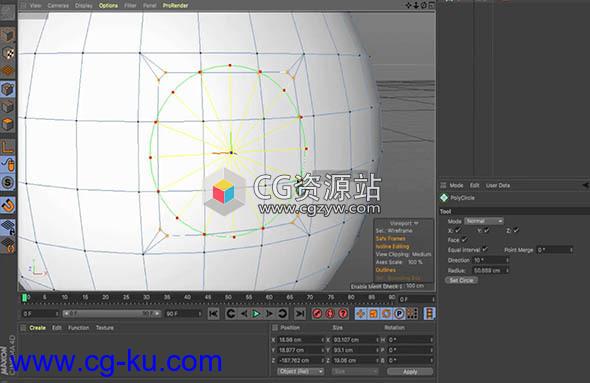
Task: Open the Object (Rel) dropdown
Action: (x=301, y=371)
